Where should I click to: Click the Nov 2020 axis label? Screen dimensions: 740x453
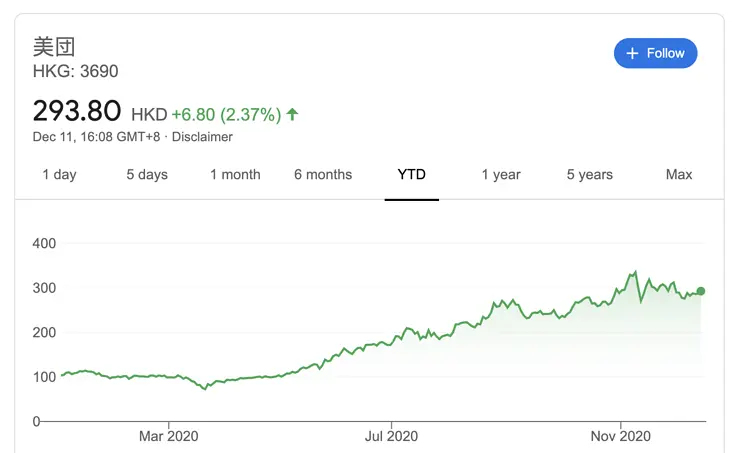tap(621, 436)
